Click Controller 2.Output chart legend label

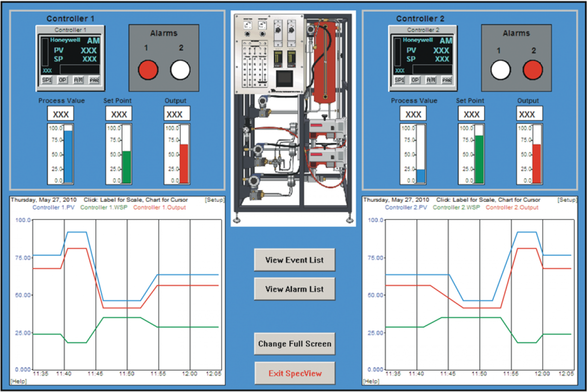512,208
